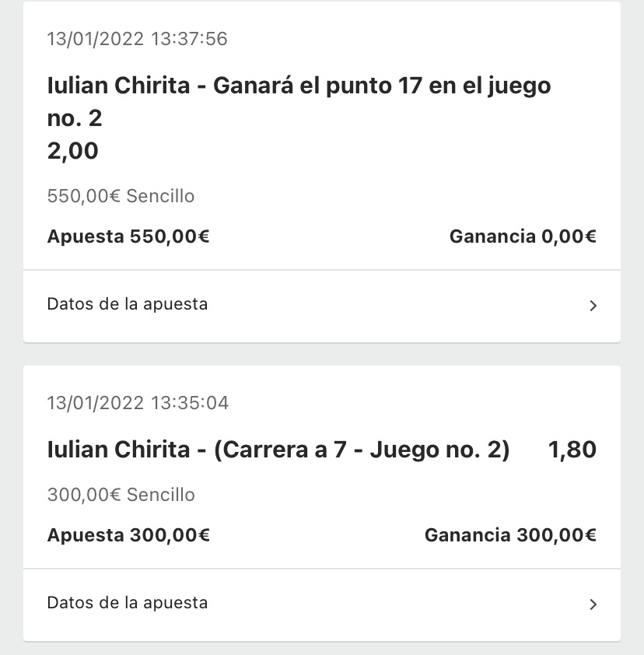Image resolution: width=644 pixels, height=655 pixels.
Task: Tap the first bet card body
Action: tap(321, 136)
